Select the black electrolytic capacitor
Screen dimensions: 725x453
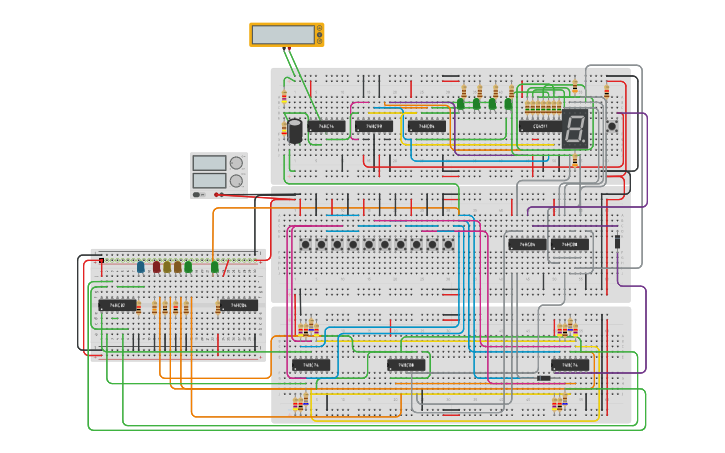coord(295,131)
